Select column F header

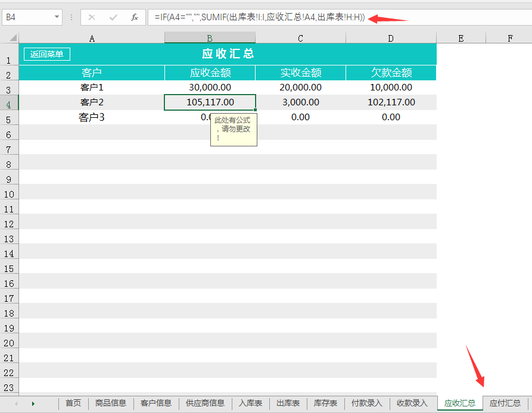click(510, 38)
